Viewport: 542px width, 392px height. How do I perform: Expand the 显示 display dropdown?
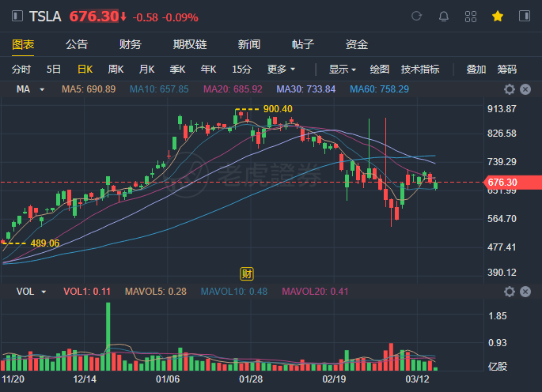click(342, 70)
